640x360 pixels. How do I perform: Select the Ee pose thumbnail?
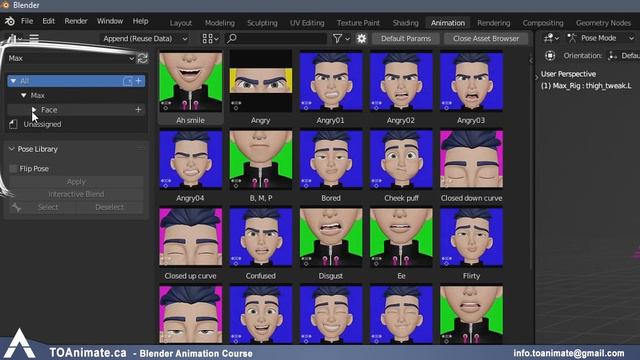(x=401, y=238)
